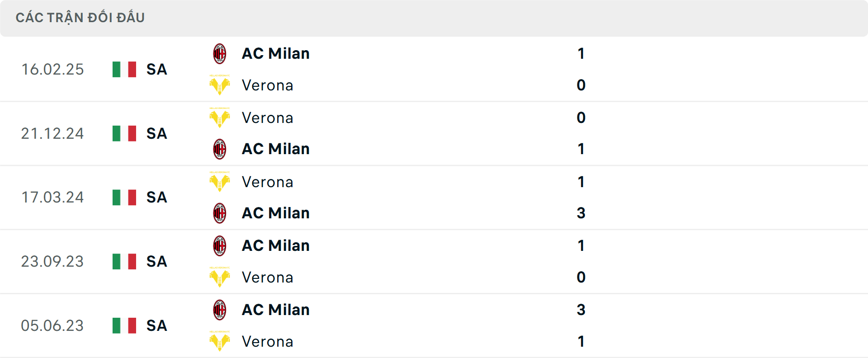Viewport: 868px width, 358px height.
Task: Click the date 05.06.23
Action: [52, 325]
